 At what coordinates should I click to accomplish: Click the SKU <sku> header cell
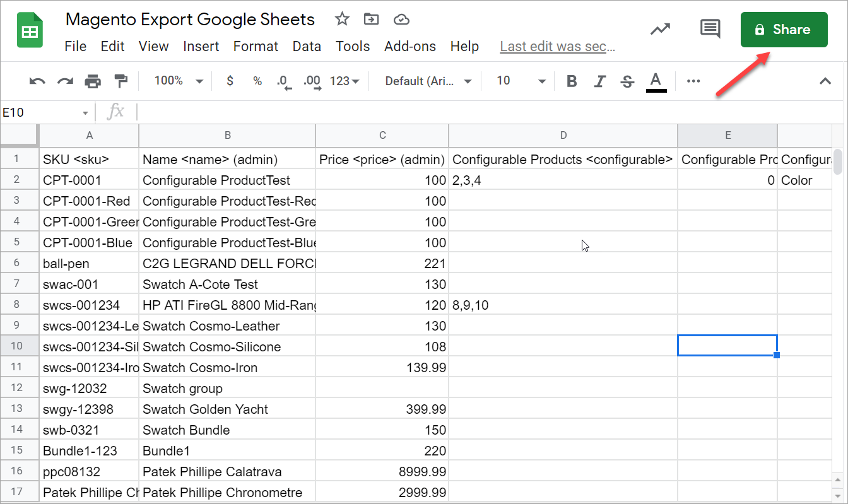(x=89, y=160)
